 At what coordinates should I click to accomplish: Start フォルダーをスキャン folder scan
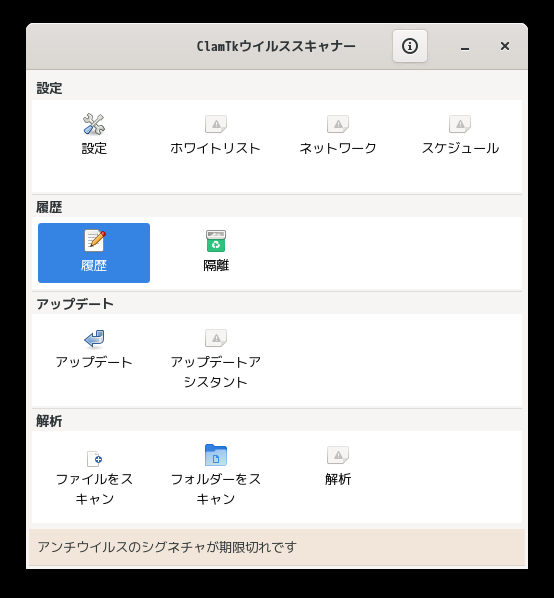point(216,476)
